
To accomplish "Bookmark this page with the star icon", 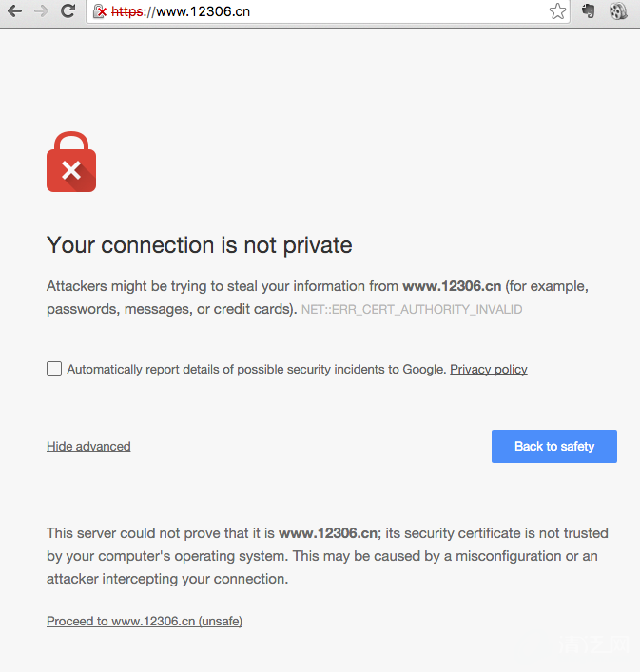I will pyautogui.click(x=557, y=11).
